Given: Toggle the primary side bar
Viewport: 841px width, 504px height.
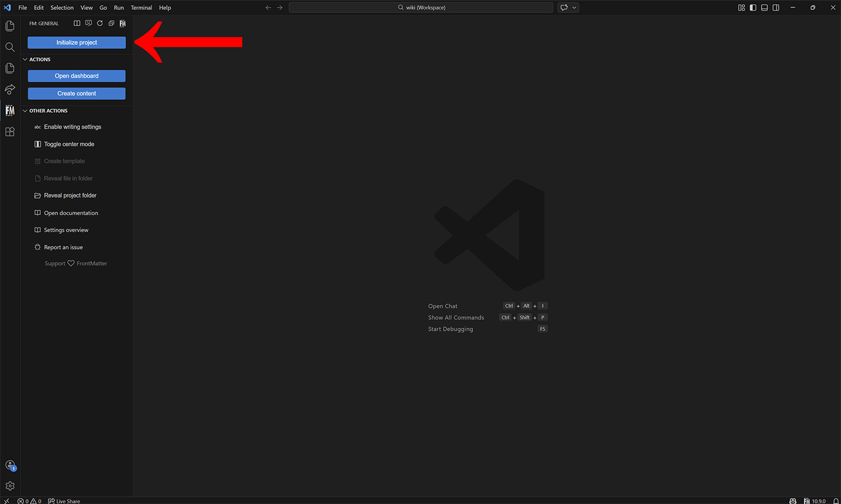Looking at the screenshot, I should (x=753, y=8).
